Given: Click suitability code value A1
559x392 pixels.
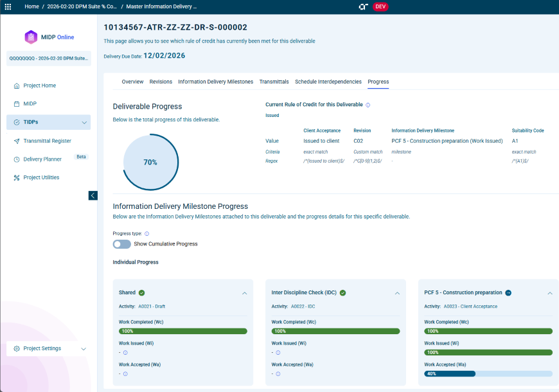Looking at the screenshot, I should coord(515,141).
